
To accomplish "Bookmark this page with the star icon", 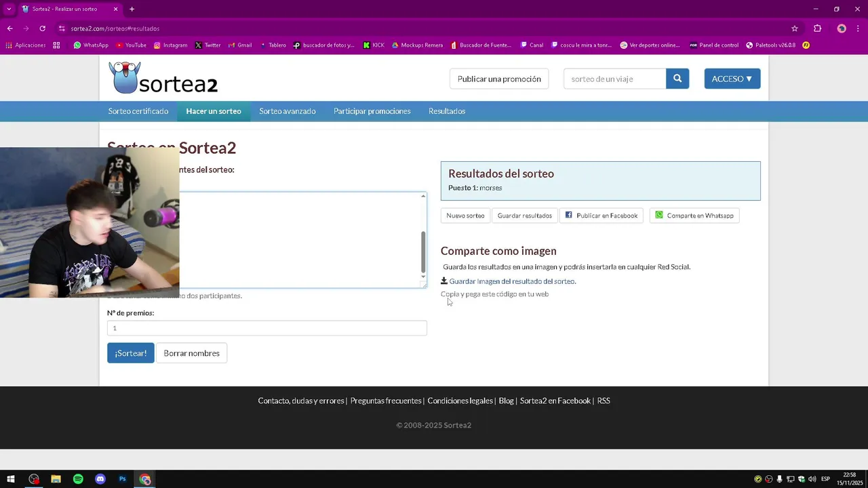I will (795, 28).
